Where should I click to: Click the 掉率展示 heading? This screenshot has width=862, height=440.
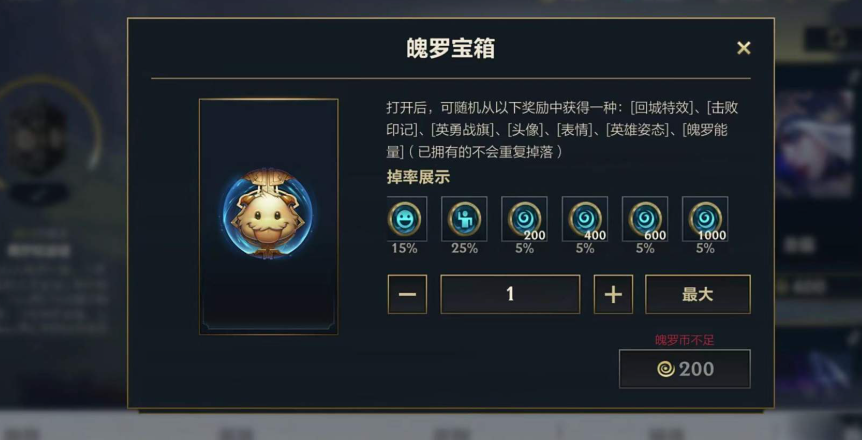click(x=418, y=177)
